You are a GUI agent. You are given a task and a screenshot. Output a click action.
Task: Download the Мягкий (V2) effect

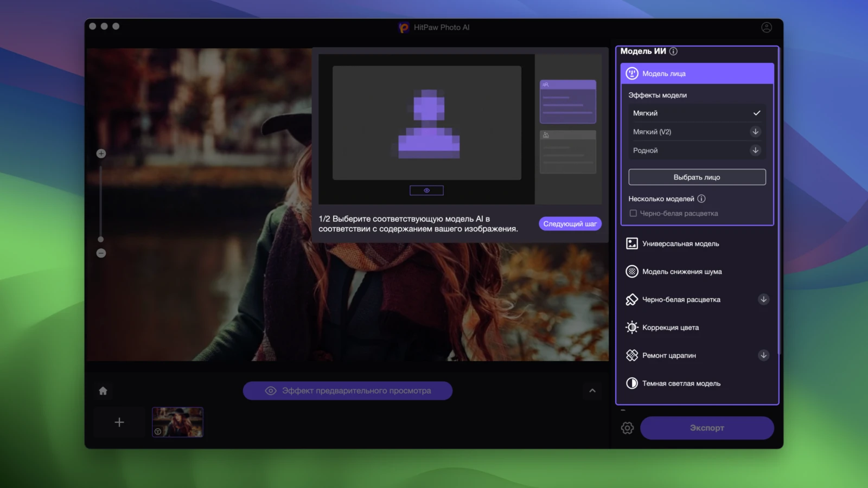(x=755, y=132)
